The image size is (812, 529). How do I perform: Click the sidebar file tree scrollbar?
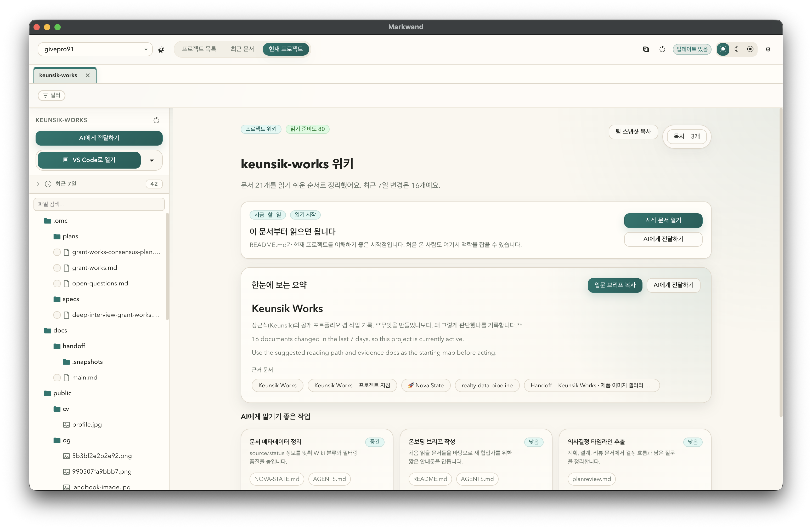coord(167,267)
